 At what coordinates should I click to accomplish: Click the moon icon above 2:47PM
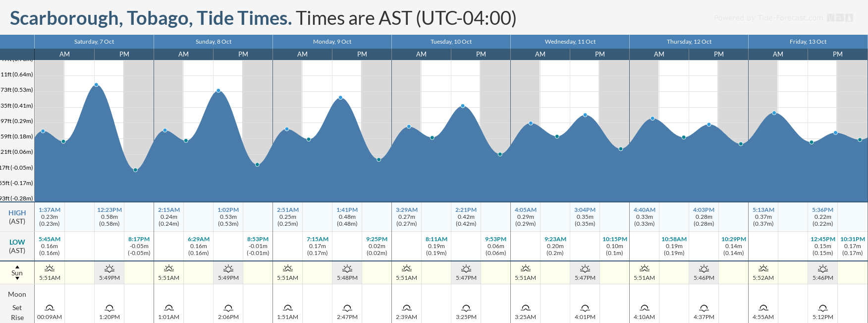pyautogui.click(x=347, y=308)
